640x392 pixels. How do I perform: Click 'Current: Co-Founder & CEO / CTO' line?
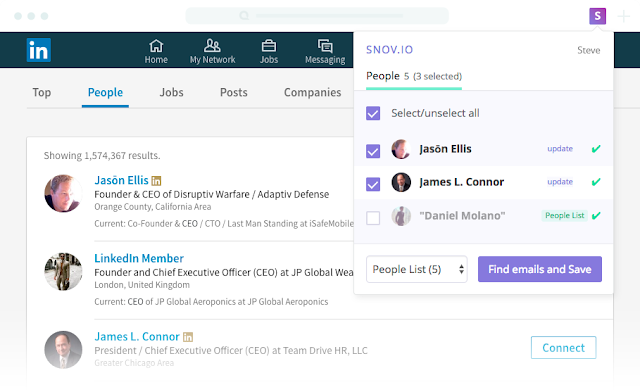224,224
